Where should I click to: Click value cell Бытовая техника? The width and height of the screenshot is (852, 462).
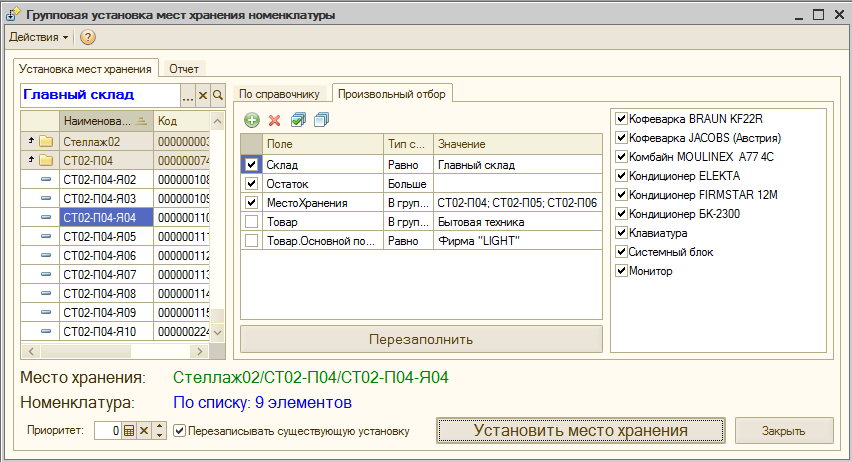click(517, 222)
